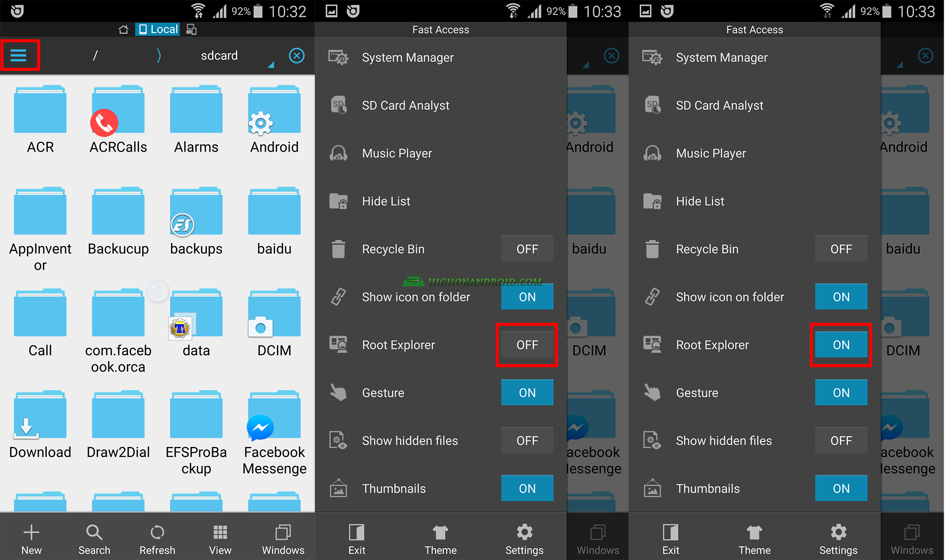The image size is (945, 560).
Task: Go to root path '/'
Action: [x=95, y=56]
